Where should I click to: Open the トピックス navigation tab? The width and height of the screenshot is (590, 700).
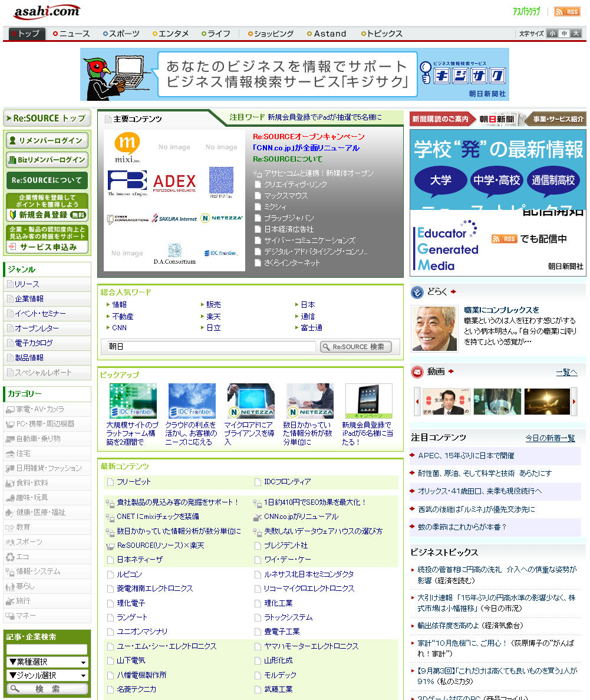point(382,34)
